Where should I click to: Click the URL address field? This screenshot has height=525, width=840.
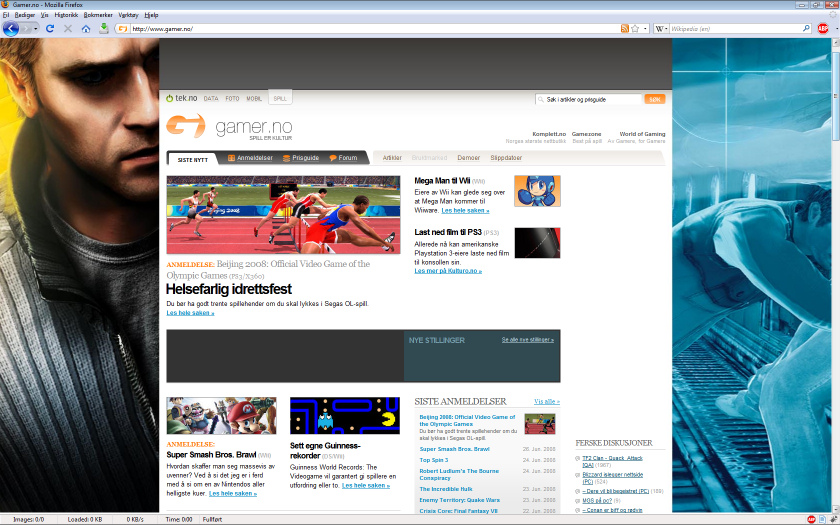(x=374, y=29)
